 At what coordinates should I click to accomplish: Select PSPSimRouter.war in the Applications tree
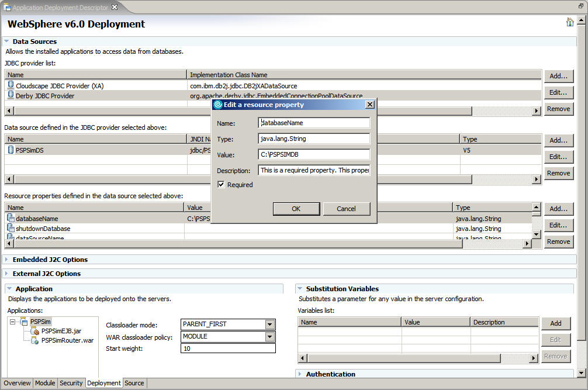tap(67, 340)
